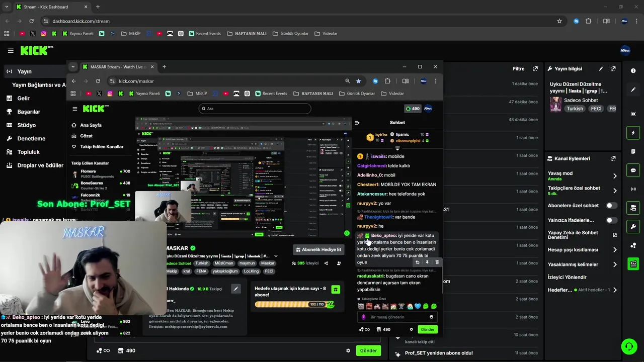Click the pencil icon in right sidebar
The width and height of the screenshot is (644, 362).
click(633, 89)
